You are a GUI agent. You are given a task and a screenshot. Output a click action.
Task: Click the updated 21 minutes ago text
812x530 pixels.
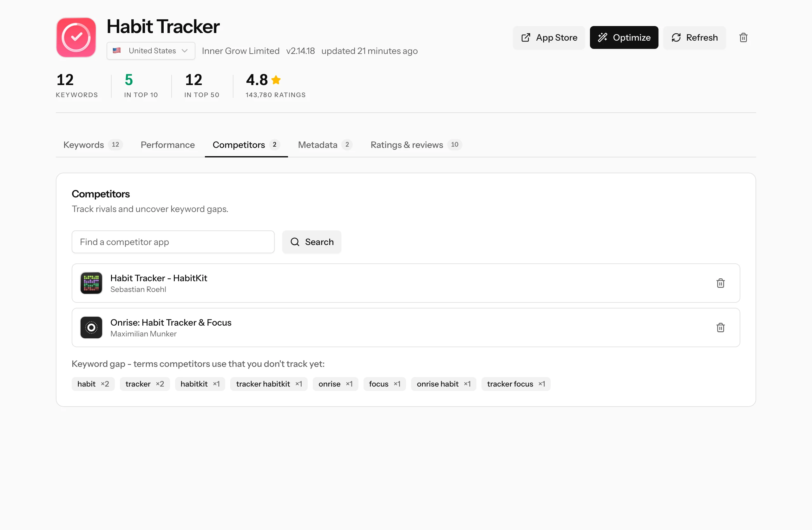(x=370, y=51)
